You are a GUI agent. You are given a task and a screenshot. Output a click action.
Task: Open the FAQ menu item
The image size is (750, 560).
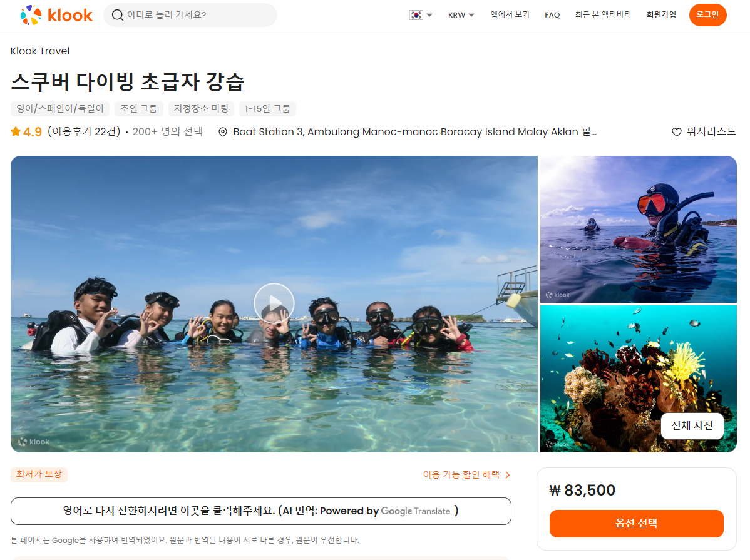pyautogui.click(x=552, y=15)
